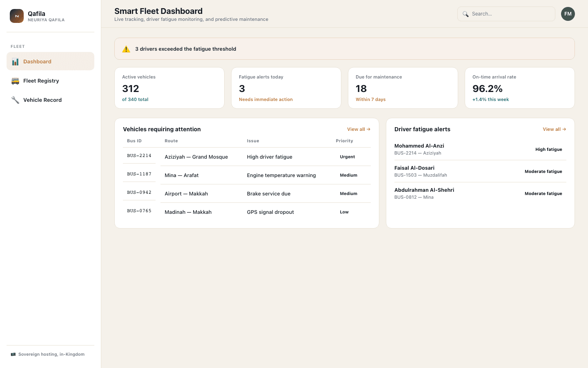Click the Issue column header

[x=253, y=141]
